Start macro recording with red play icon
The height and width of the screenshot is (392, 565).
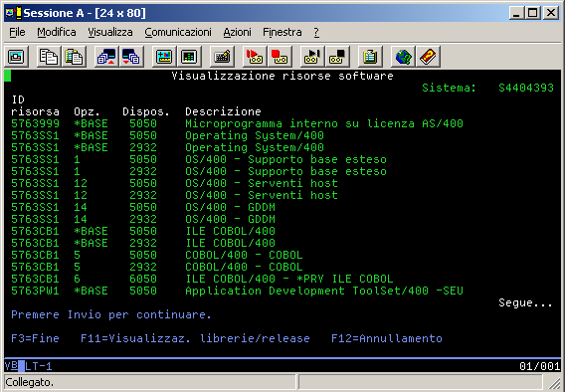point(255,57)
